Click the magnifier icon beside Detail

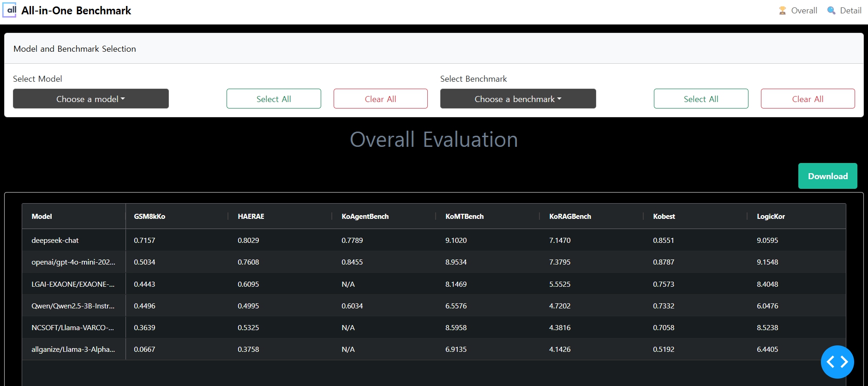(x=831, y=11)
